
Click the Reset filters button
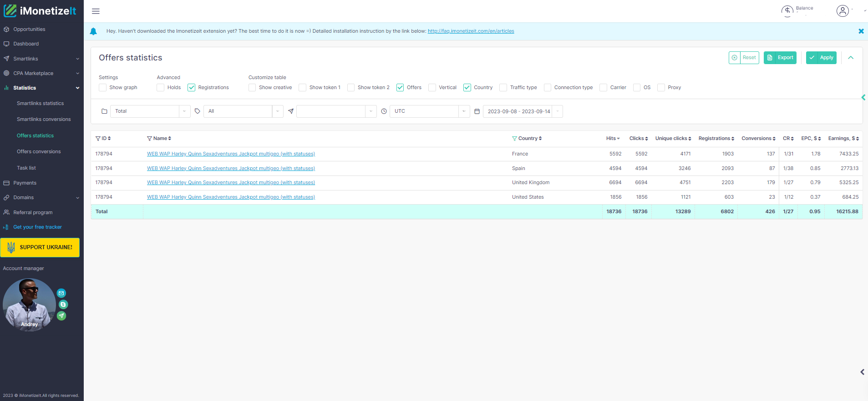(744, 58)
